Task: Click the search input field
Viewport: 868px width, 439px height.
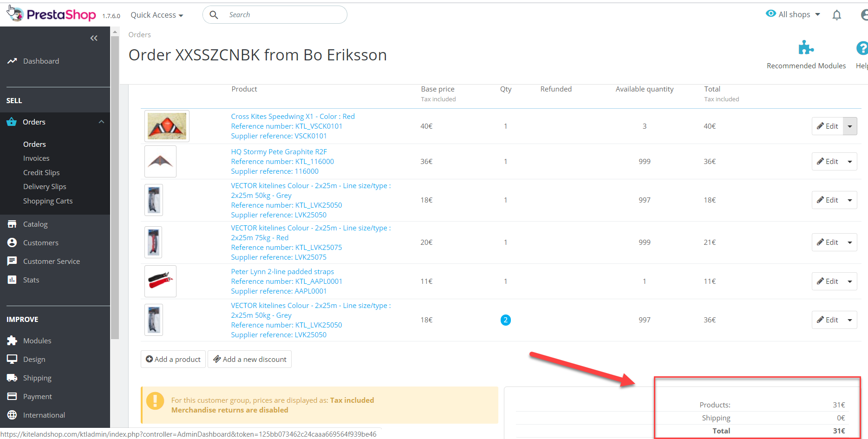Action: click(x=283, y=15)
